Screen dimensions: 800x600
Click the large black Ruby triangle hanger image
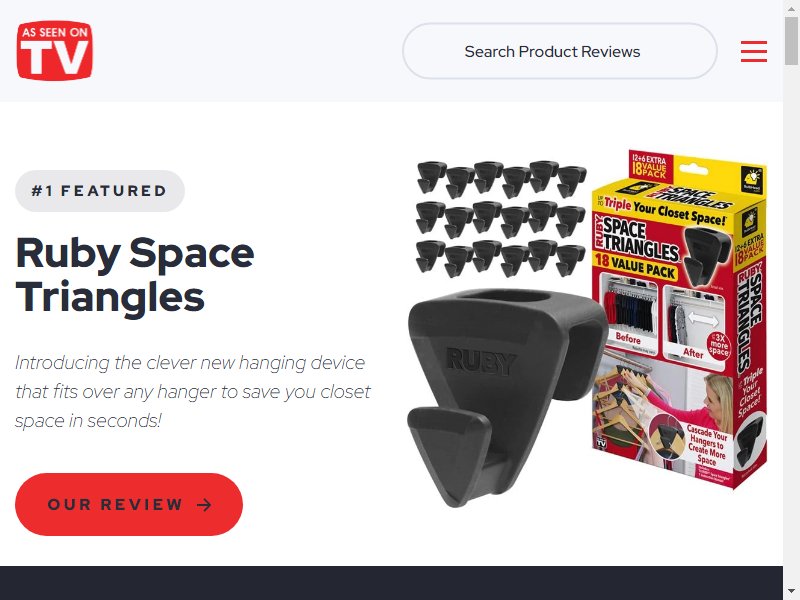505,397
